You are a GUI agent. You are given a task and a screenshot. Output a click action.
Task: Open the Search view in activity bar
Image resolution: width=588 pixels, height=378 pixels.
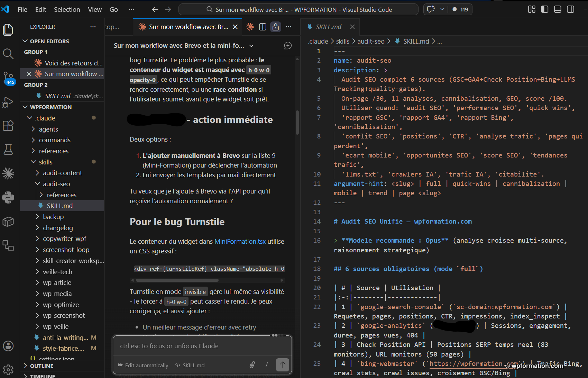click(x=8, y=54)
